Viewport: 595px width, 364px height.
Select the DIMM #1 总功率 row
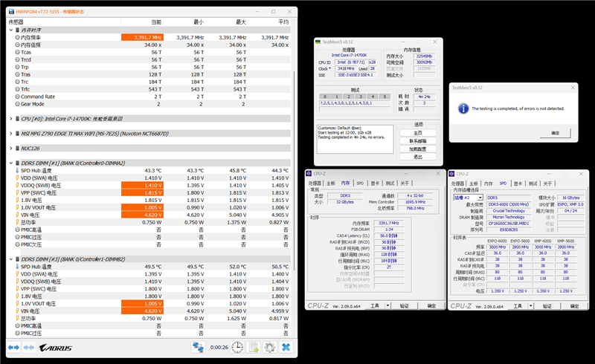point(150,222)
